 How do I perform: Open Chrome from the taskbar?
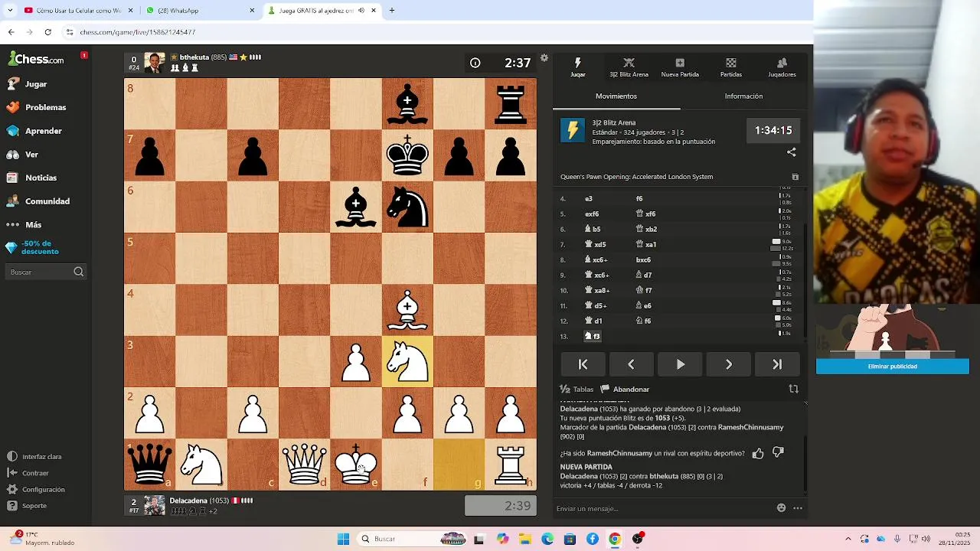coord(615,539)
